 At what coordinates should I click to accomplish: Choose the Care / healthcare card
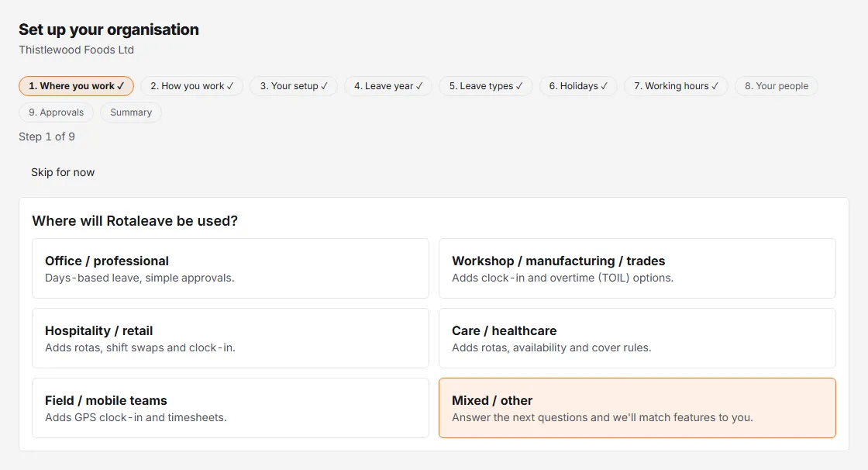click(637, 338)
